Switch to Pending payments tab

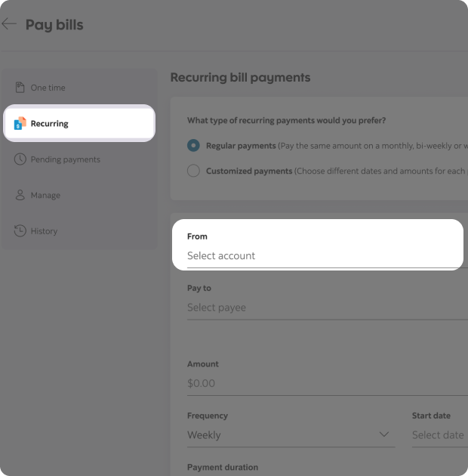tap(65, 159)
